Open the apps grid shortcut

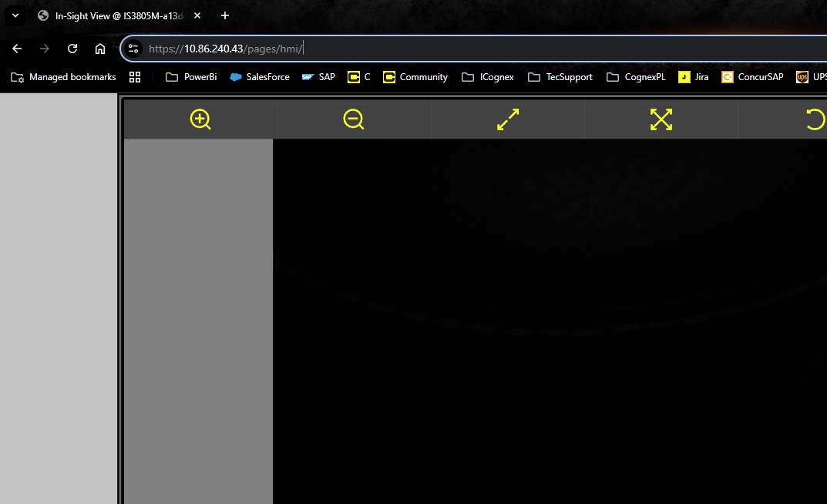pos(135,77)
